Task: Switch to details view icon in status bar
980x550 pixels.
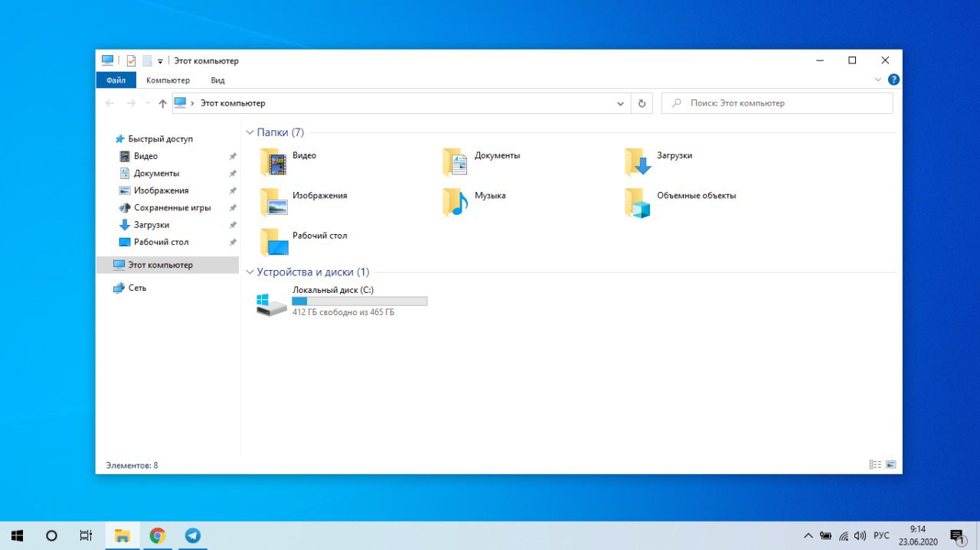Action: 875,464
